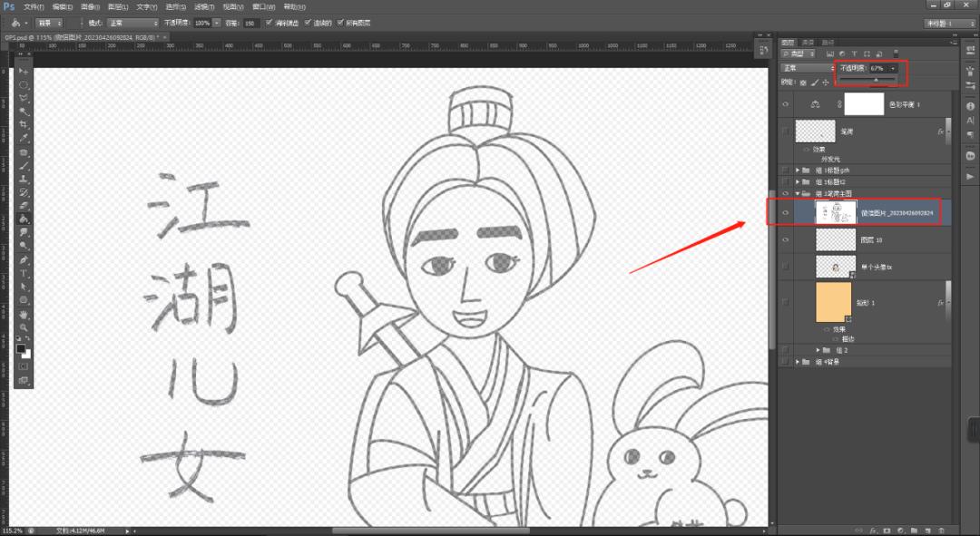Toggle the all layers checkbox in options bar
The width and height of the screenshot is (980, 536).
coord(339,22)
